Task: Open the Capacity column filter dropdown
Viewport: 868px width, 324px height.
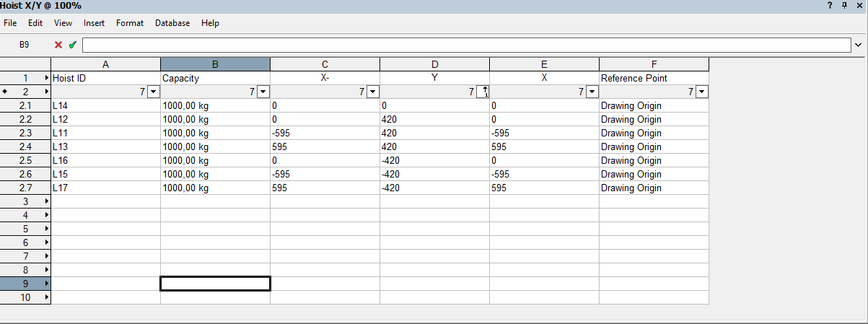Action: click(263, 92)
